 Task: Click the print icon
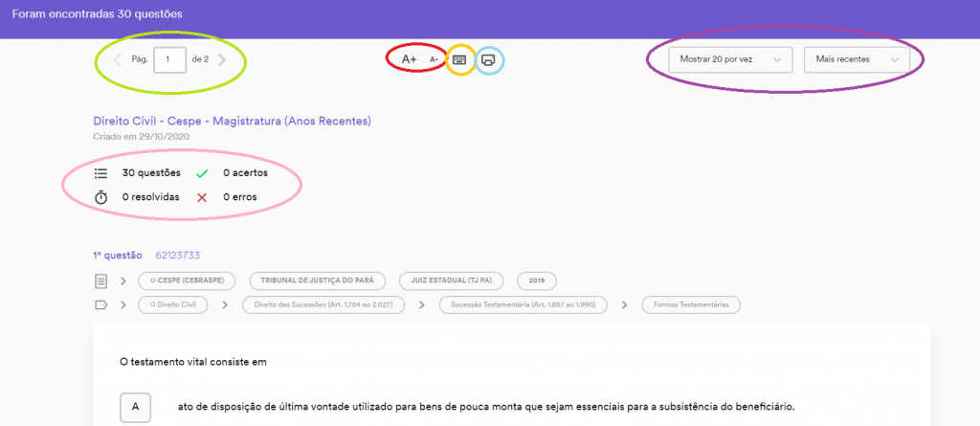coord(489,60)
